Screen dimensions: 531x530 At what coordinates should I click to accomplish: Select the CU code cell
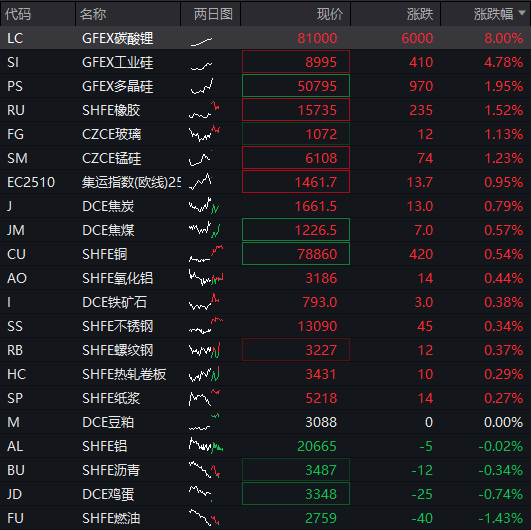tap(16, 254)
